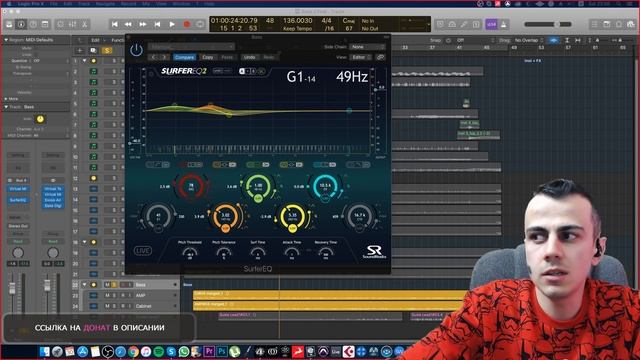The width and height of the screenshot is (640, 360).
Task: Collapse the Bass track stack triangle
Action: [84, 284]
